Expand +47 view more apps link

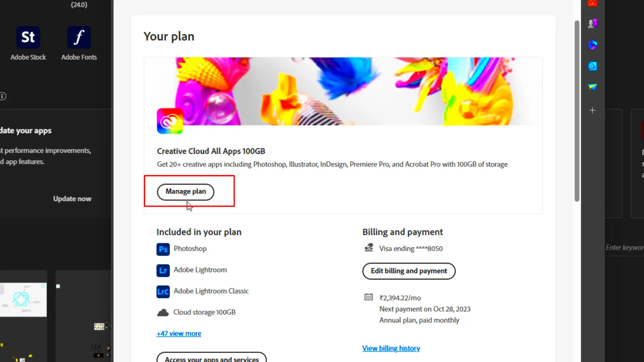[179, 333]
